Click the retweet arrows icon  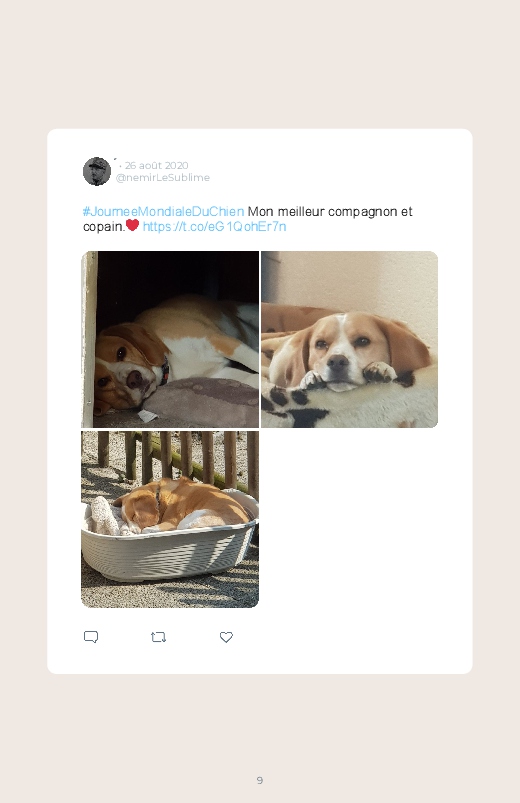(158, 637)
